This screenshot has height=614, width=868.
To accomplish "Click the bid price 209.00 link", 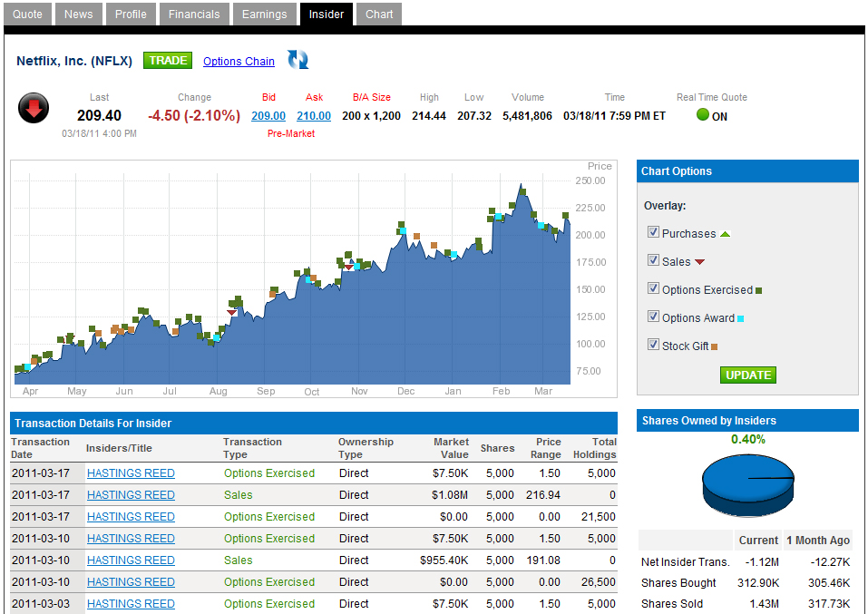I will pos(268,116).
